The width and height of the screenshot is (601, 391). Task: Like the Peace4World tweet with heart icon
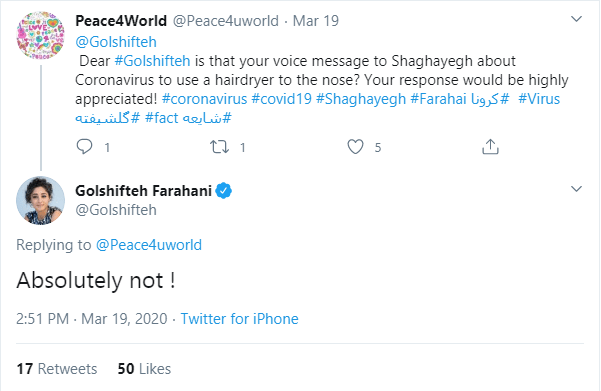click(x=355, y=147)
